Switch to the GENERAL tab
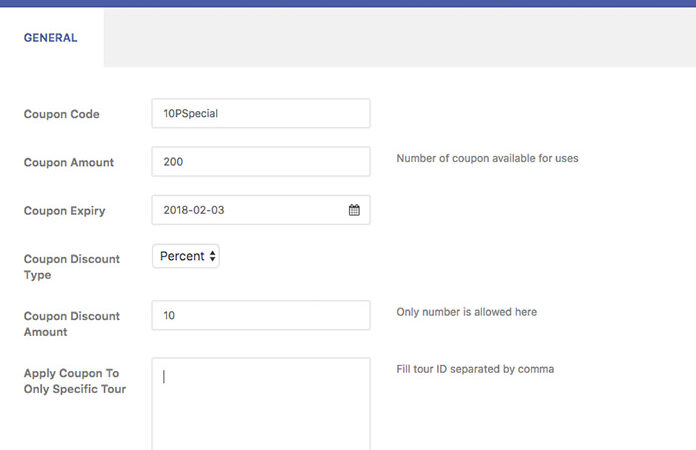 50,38
